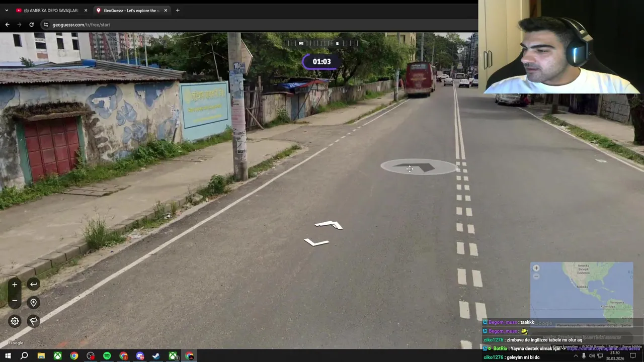644x362 pixels.
Task: Click the circular ground navigation pad
Action: 419,167
